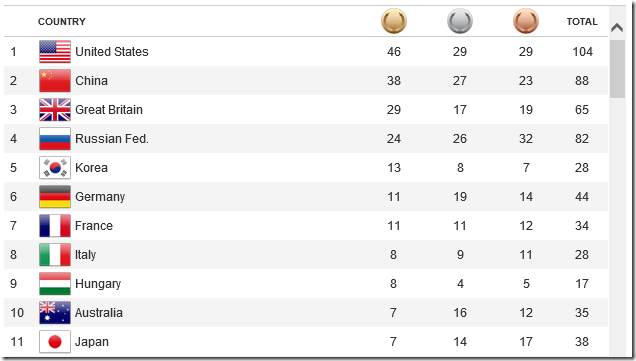
Task: Open the Russian Fed. country link
Action: [x=112, y=139]
